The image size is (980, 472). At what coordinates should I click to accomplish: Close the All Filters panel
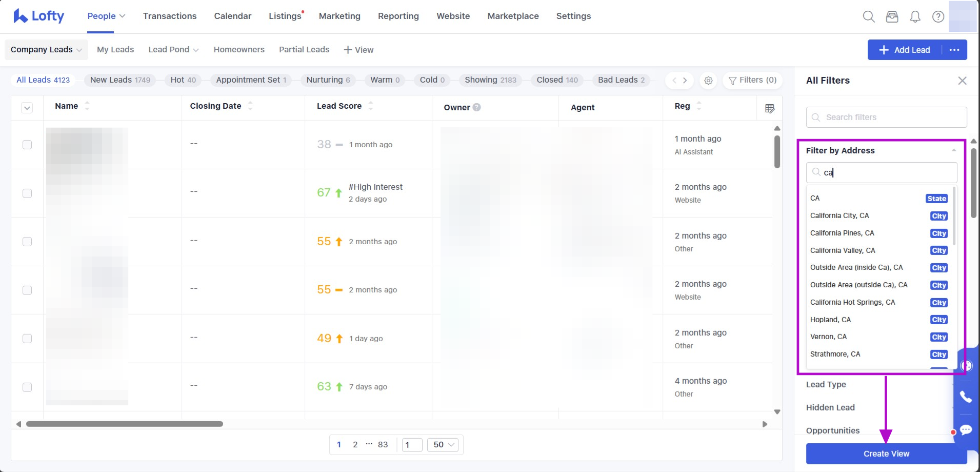coord(962,81)
